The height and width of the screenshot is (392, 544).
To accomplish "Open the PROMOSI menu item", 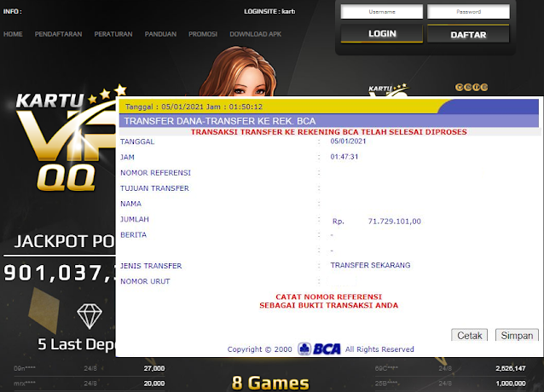I will 203,34.
